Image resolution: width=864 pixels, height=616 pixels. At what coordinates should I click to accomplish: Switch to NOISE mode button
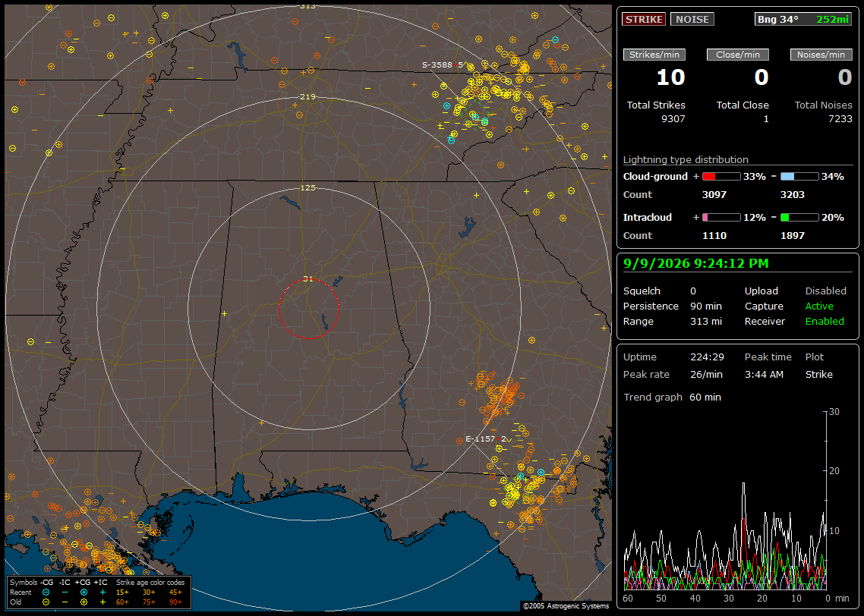692,19
